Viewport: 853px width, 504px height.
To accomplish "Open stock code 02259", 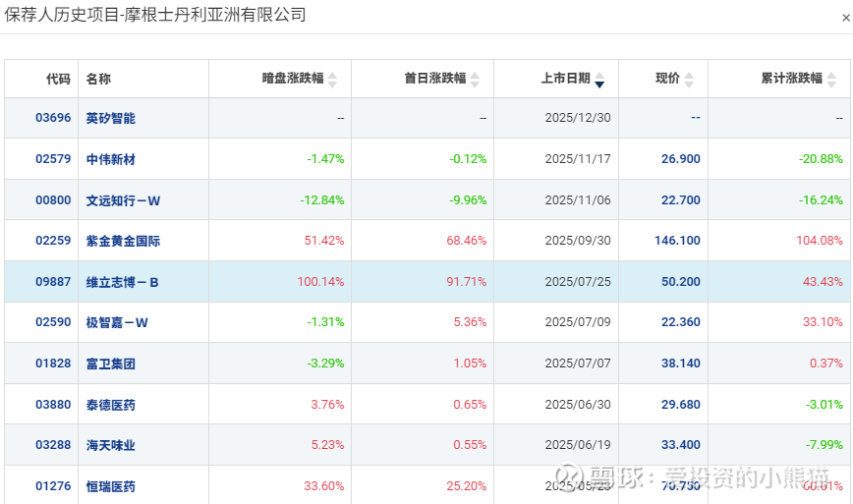I will (53, 241).
